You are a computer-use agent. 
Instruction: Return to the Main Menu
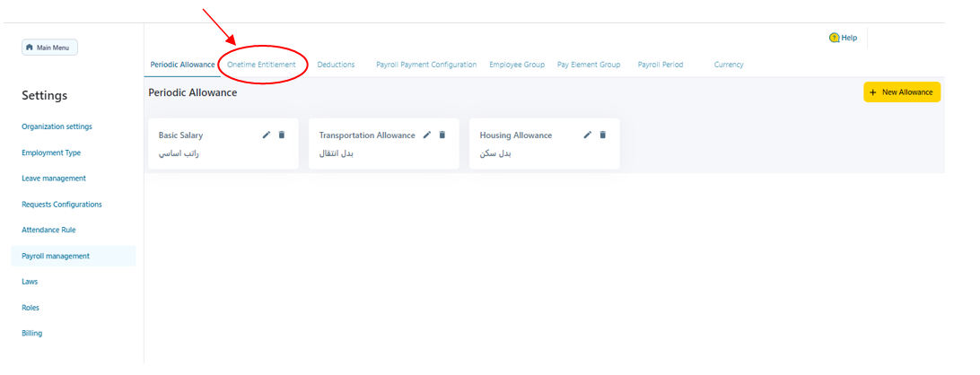(x=50, y=48)
